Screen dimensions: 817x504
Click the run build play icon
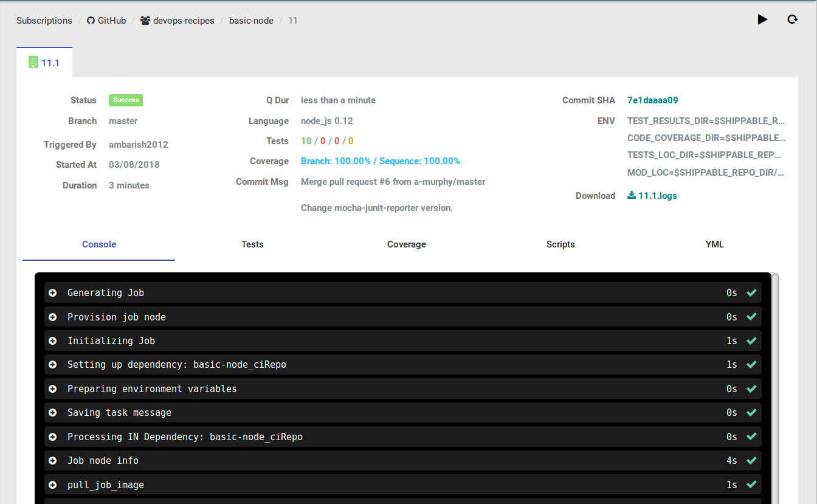point(762,19)
